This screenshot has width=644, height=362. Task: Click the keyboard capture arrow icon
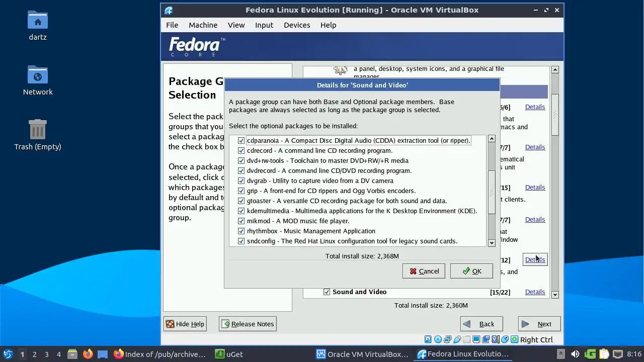coord(515,339)
